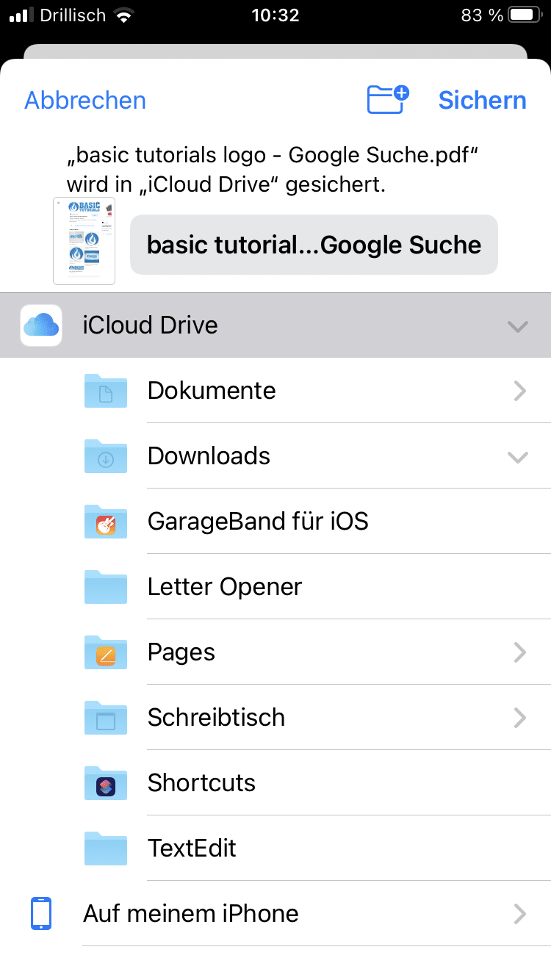
Task: Collapse the Downloads folder chevron
Action: (518, 457)
